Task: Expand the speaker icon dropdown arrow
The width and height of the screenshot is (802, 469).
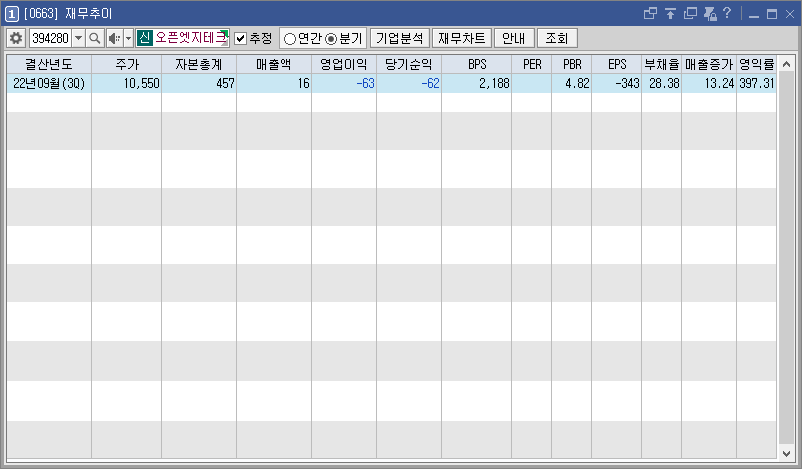Action: (128, 38)
